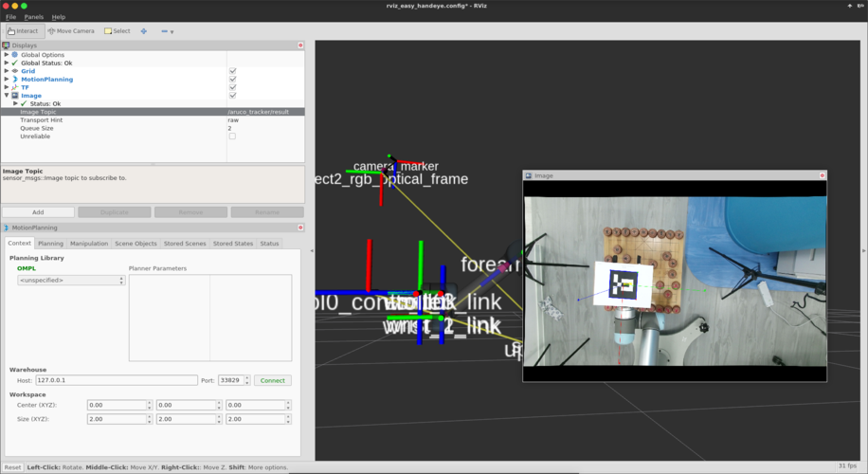Open the unspecified planner dropdown
868x474 pixels.
click(71, 281)
